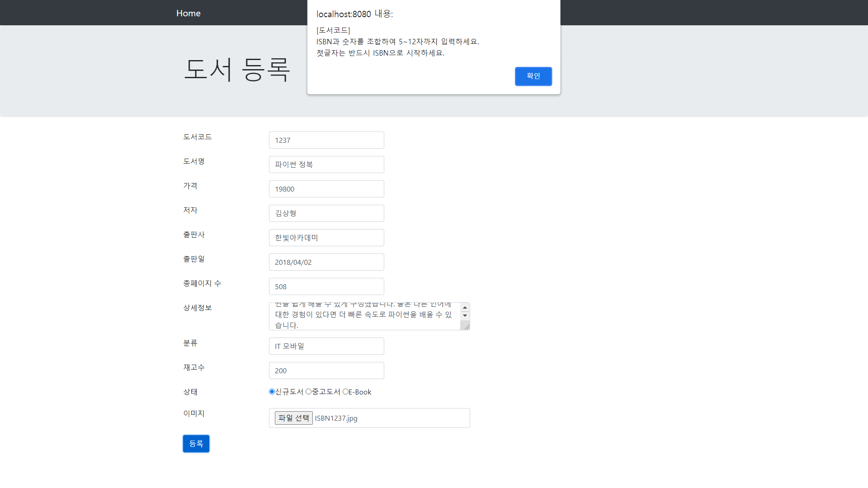Viewport: 868px width, 488px height.
Task: Click the 확인 button in alert dialog
Action: pyautogui.click(x=533, y=76)
